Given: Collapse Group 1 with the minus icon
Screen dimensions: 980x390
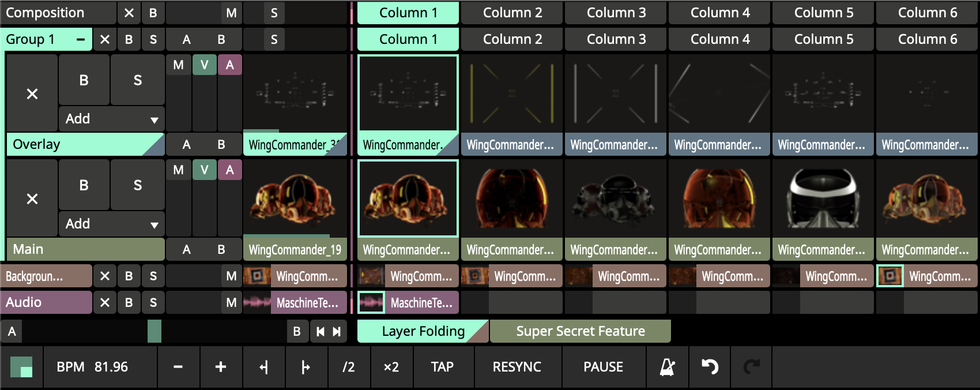Looking at the screenshot, I should (x=81, y=39).
